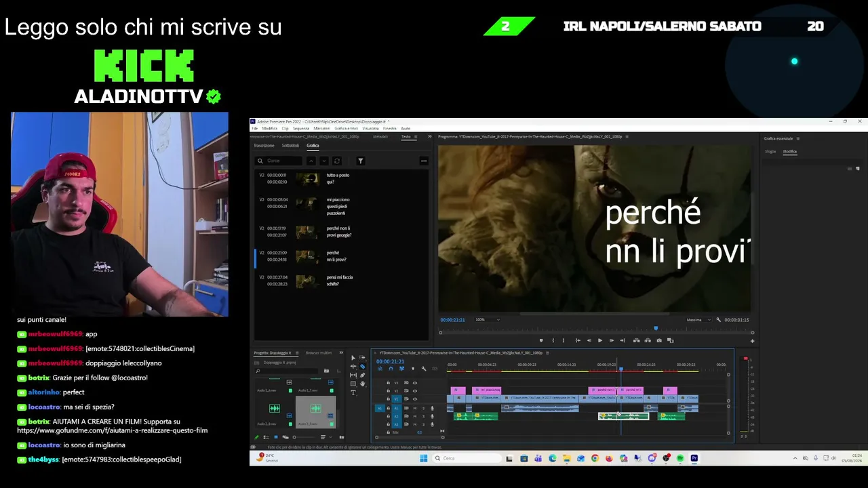
Task: Open the Massima playback resolution dropdown
Action: 698,320
